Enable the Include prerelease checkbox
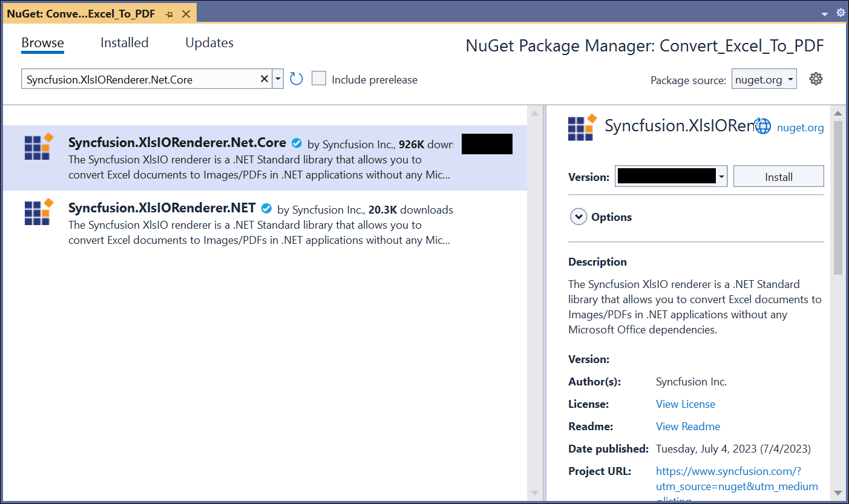This screenshot has width=849, height=504. point(319,79)
